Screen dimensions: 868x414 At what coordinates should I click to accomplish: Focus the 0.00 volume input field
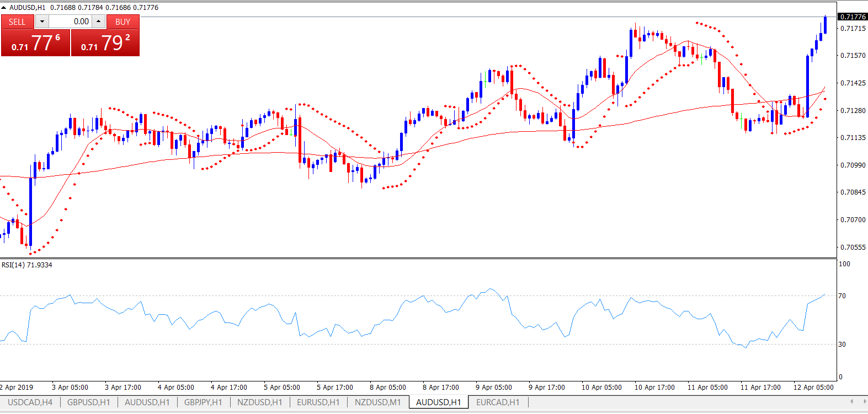(70, 21)
